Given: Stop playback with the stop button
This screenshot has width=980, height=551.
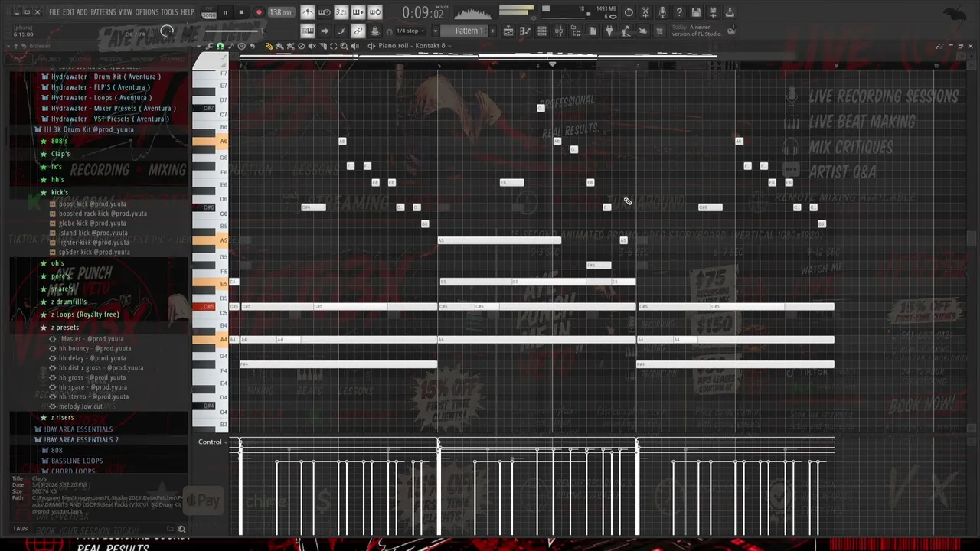Looking at the screenshot, I should pyautogui.click(x=241, y=12).
